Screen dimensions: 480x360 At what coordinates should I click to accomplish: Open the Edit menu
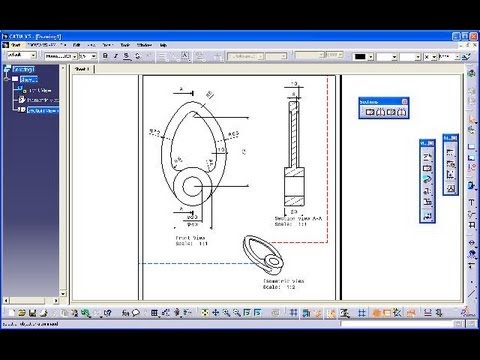tap(77, 45)
